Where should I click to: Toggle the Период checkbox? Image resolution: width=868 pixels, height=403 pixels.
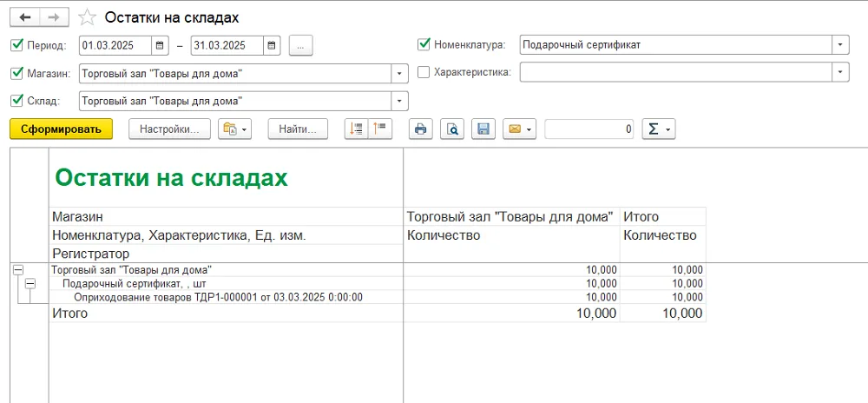point(16,44)
